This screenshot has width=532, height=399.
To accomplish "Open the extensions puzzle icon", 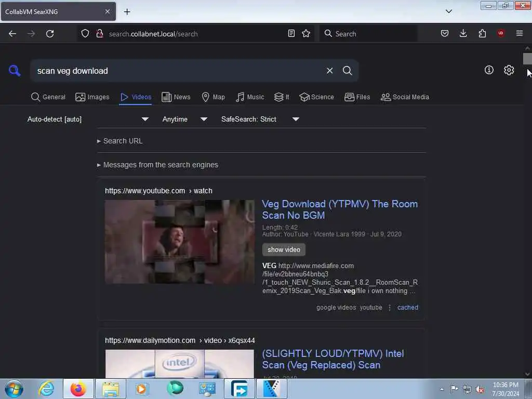I will 482,33.
